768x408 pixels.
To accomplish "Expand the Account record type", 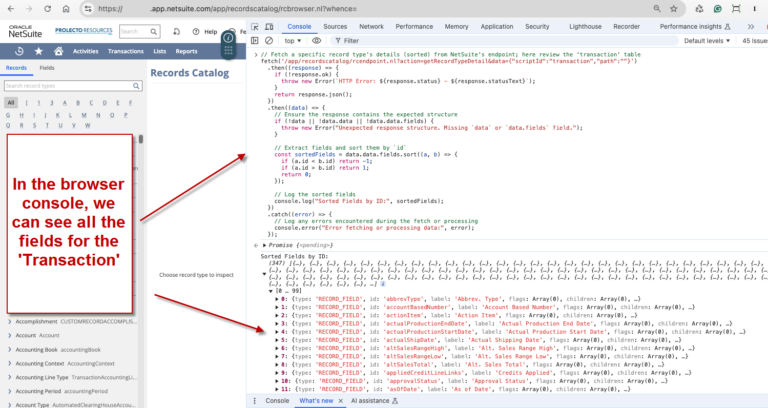I will point(10,336).
